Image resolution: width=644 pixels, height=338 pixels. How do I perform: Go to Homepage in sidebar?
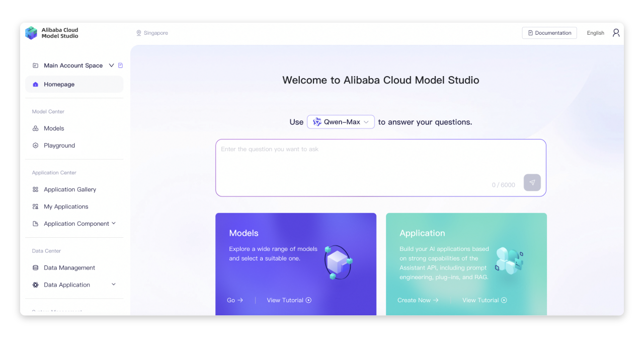pyautogui.click(x=74, y=84)
